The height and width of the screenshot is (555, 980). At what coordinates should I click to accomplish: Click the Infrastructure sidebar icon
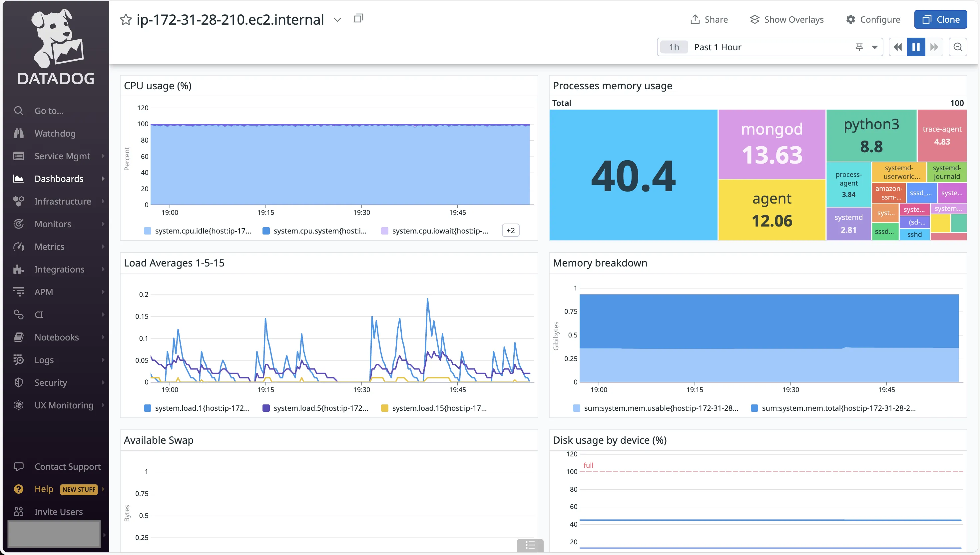tap(18, 201)
